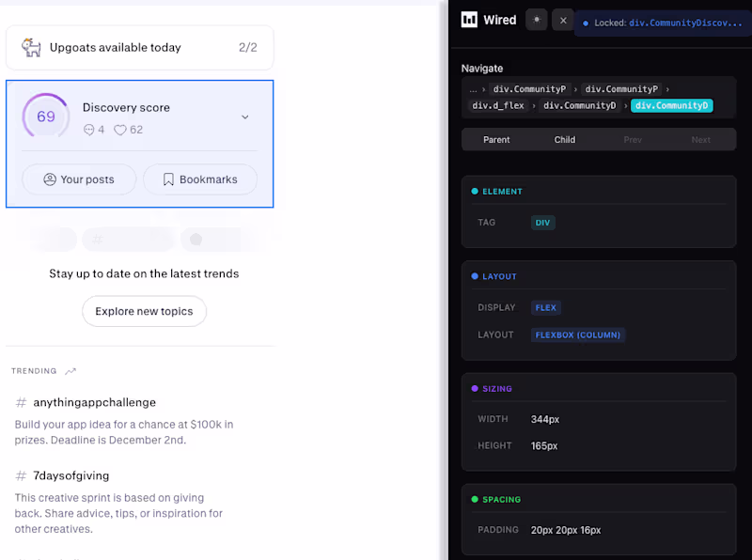Click the 2/2 upgoats counter
The image size is (752, 560).
coord(248,48)
